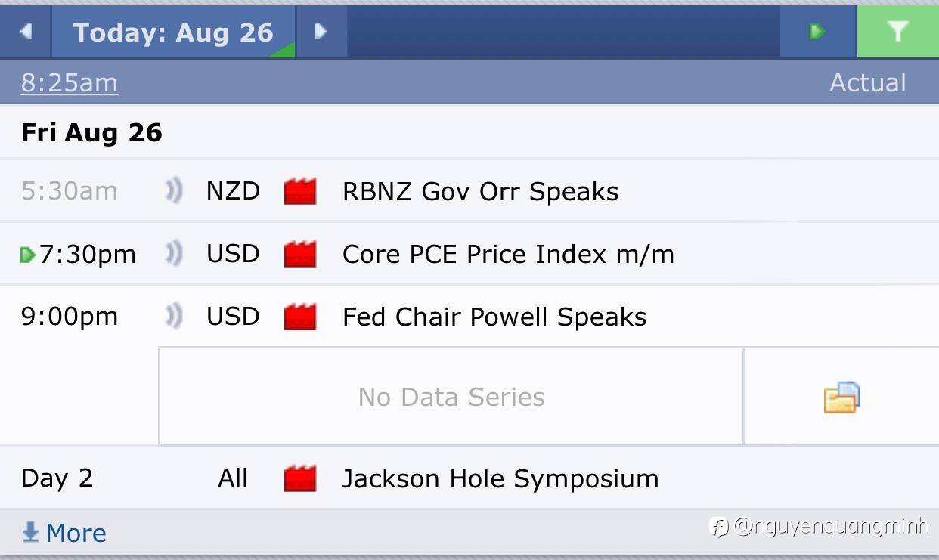This screenshot has width=939, height=560.
Task: Click red impact icon for Jackson Hole
Action: 300,478
